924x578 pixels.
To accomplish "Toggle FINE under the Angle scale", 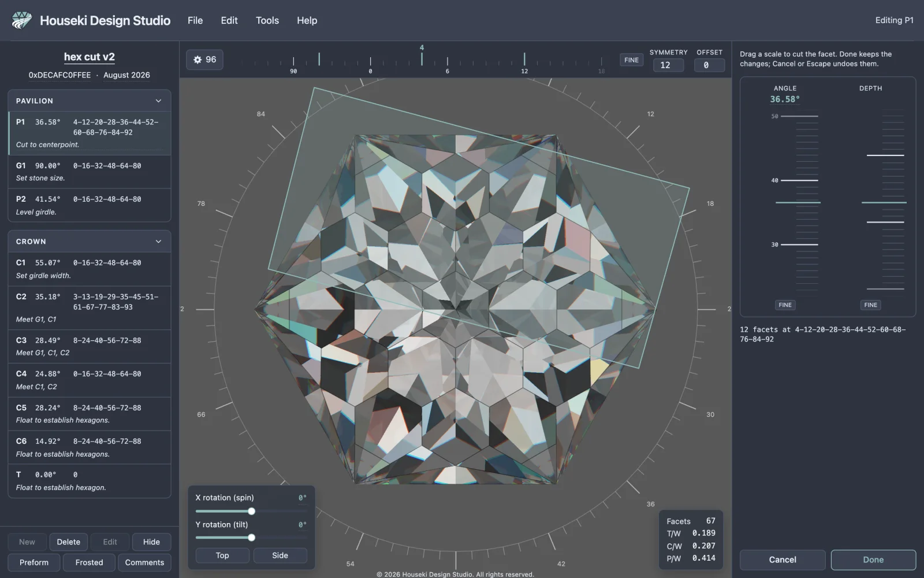I will (785, 305).
